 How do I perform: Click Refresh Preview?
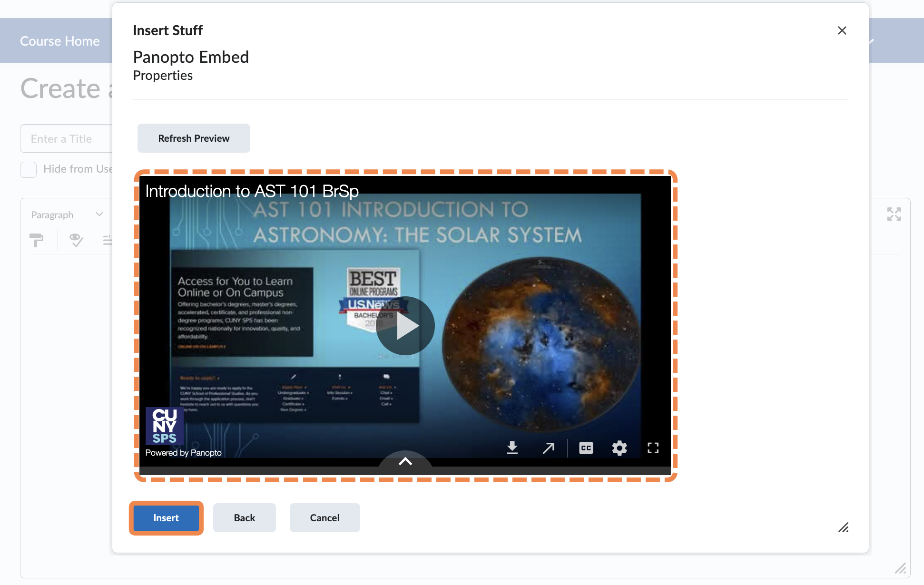193,138
